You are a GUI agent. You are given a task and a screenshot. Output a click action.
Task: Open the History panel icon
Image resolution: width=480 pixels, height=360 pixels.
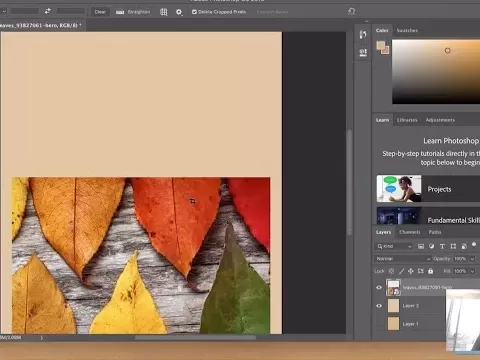click(x=363, y=34)
